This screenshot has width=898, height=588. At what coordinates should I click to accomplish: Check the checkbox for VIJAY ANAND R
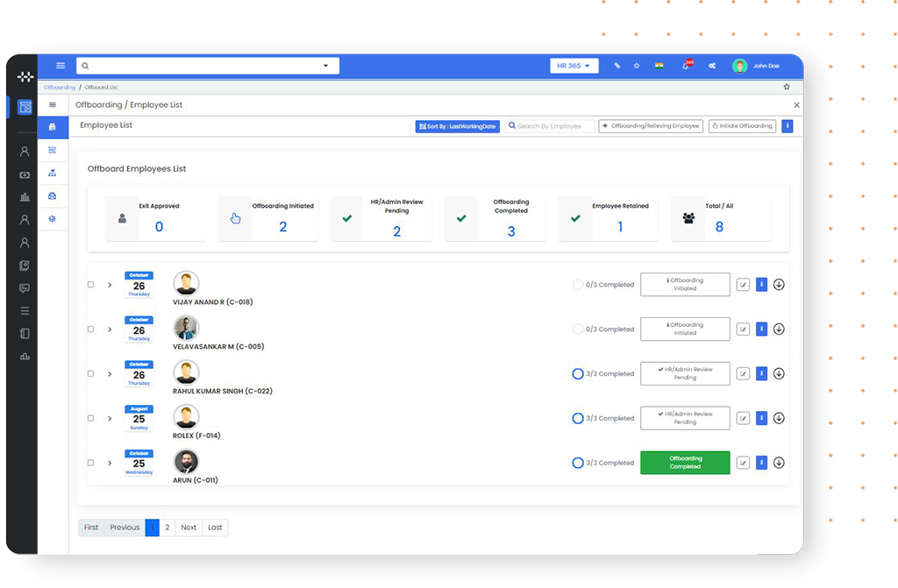coord(90,284)
